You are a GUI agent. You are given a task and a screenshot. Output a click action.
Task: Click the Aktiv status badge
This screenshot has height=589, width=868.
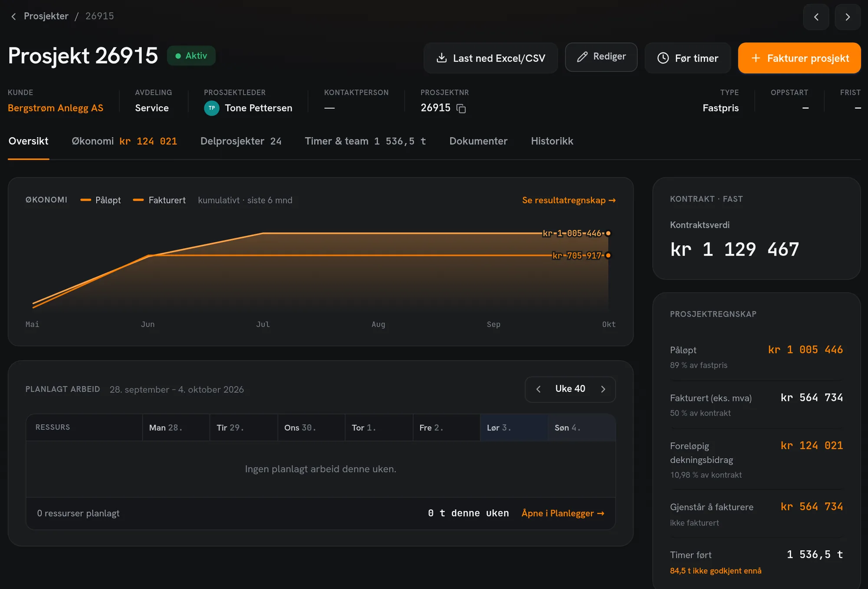(x=191, y=56)
